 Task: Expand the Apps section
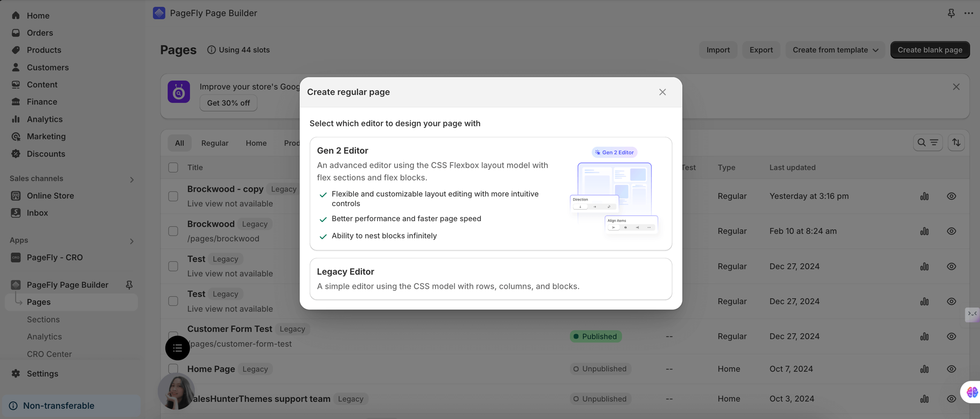point(132,241)
